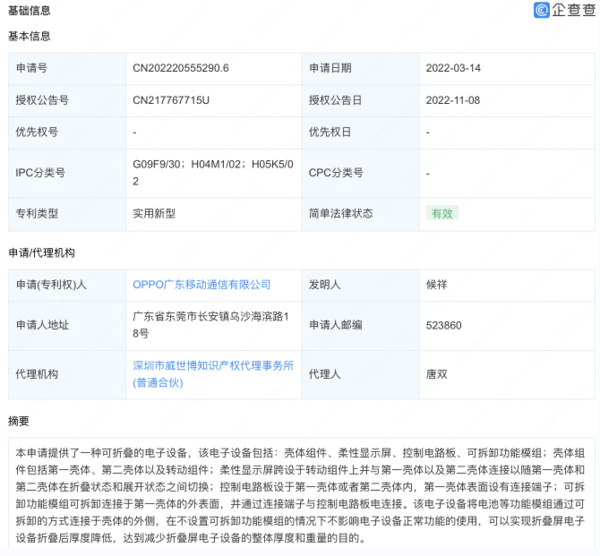Screen dimensions: 600x556
Task: Click patent type value 实用新型
Action: 154,214
